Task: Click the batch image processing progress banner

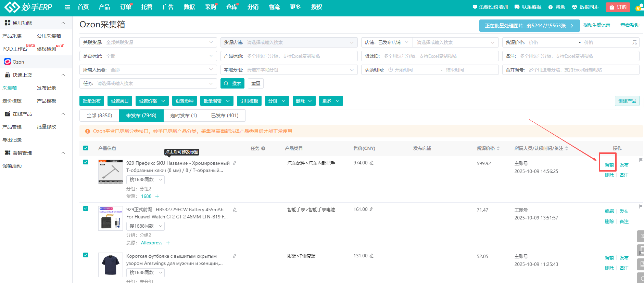Action: 529,26
